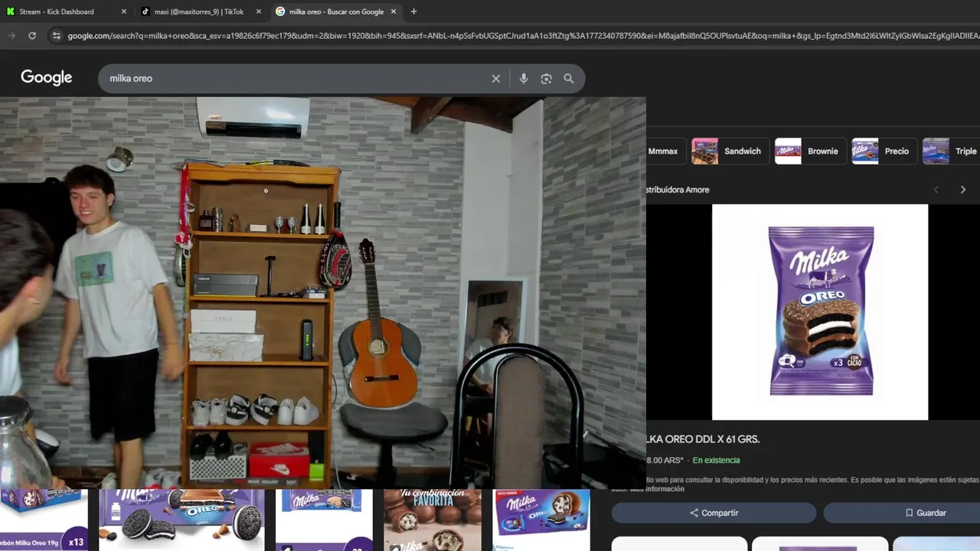This screenshot has width=980, height=551.
Task: Open the Tu combinación favorita thumbnail
Action: point(433,520)
